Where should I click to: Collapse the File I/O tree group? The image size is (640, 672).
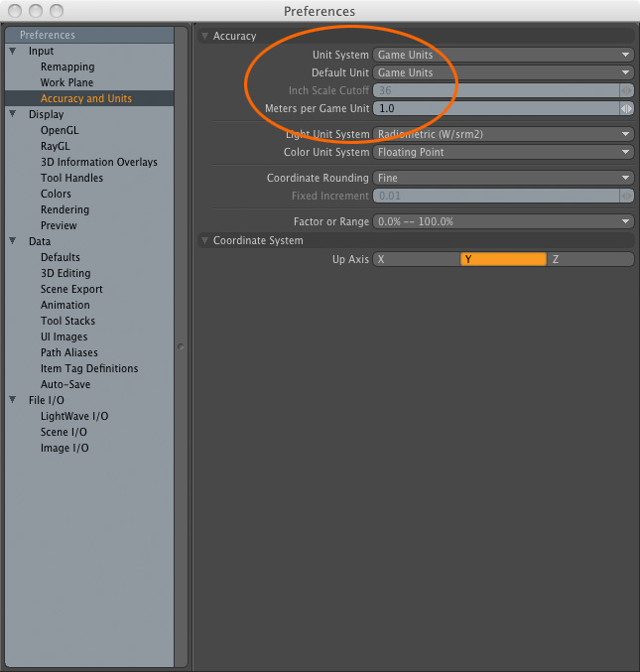point(13,400)
